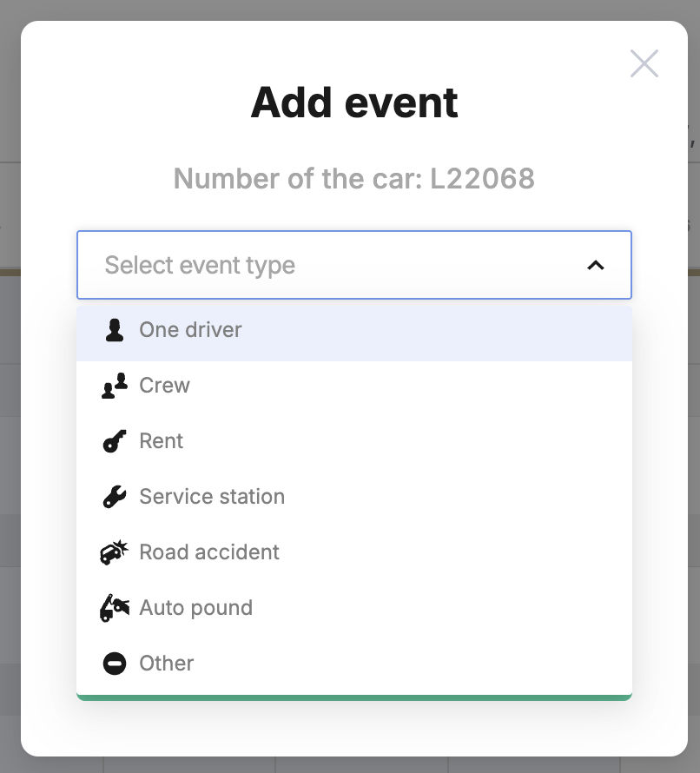Choose the Road accident option

click(354, 552)
